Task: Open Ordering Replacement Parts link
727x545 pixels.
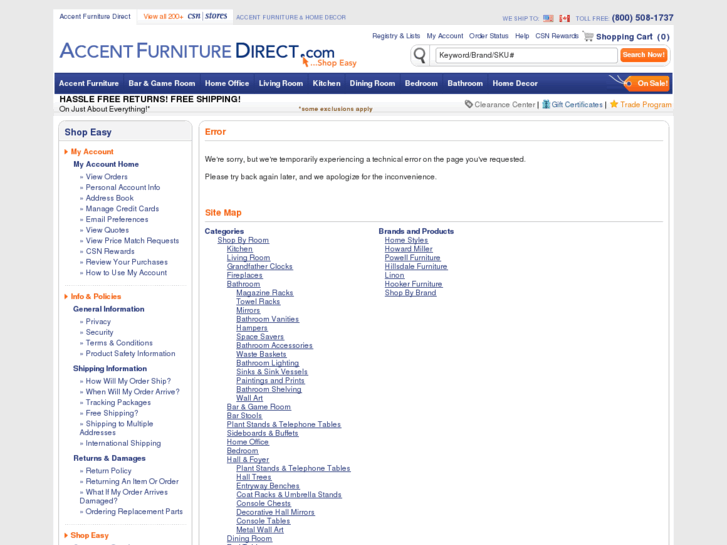Action: pos(134,512)
